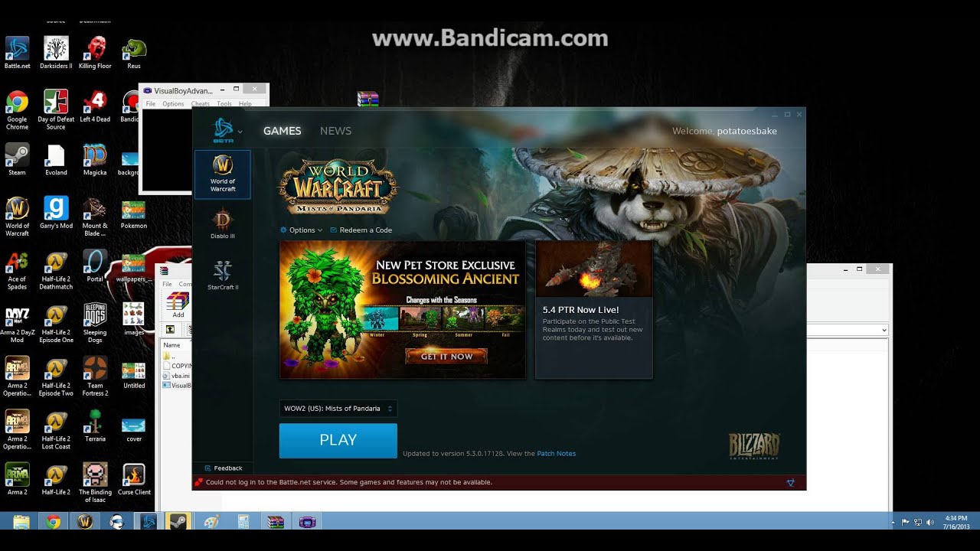Open the Reus desktop shortcut

(134, 53)
